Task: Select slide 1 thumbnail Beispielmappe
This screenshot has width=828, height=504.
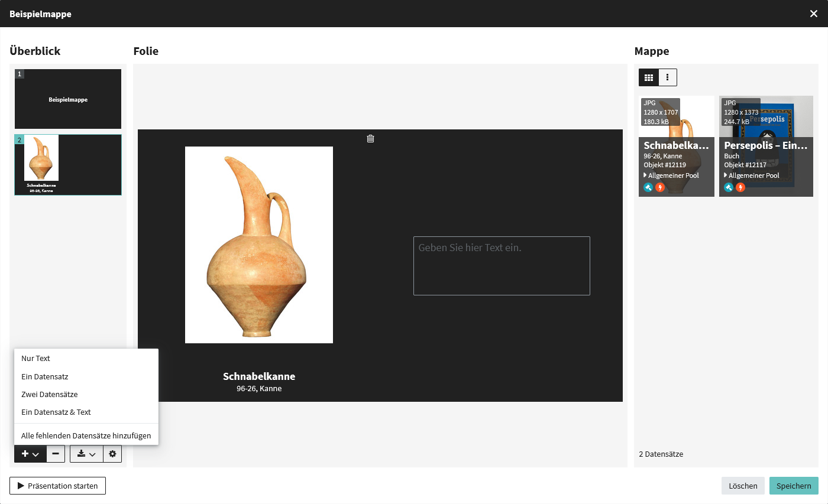Action: (x=68, y=99)
